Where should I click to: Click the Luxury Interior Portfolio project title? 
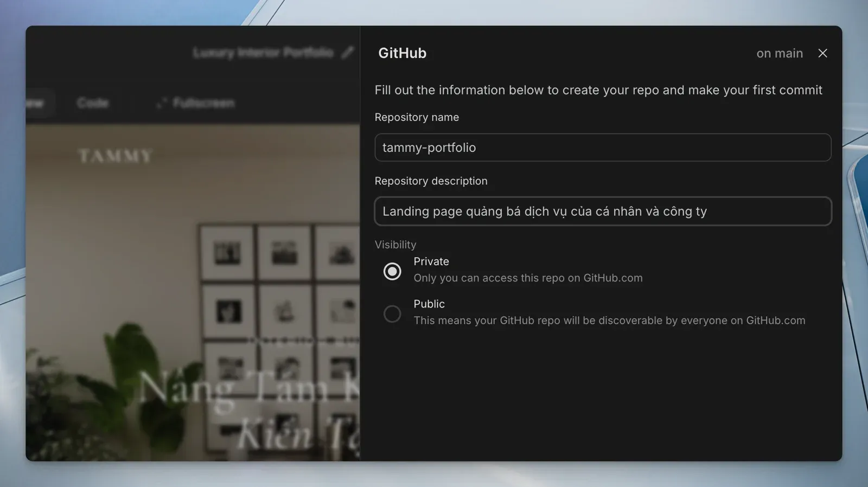pos(263,53)
